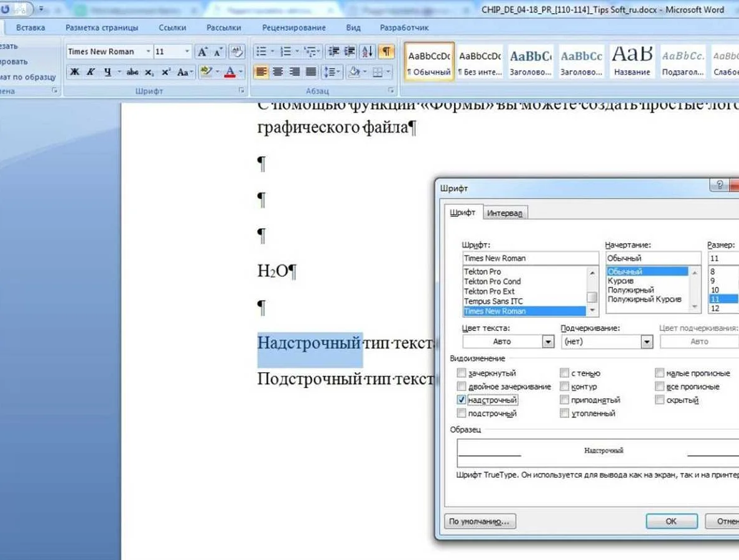Expand the "Подчеркивание" dropdown
The height and width of the screenshot is (560, 739).
point(646,342)
